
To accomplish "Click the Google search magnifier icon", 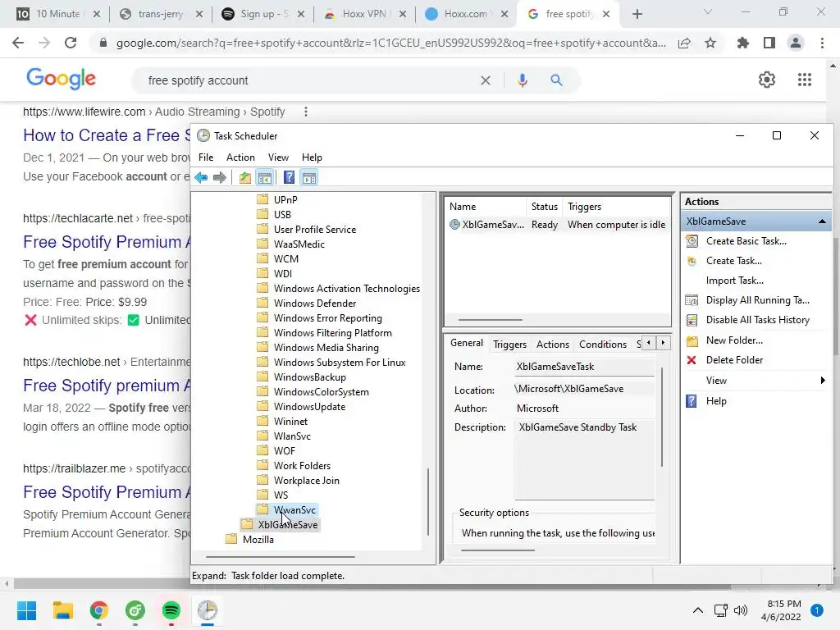I will (557, 80).
